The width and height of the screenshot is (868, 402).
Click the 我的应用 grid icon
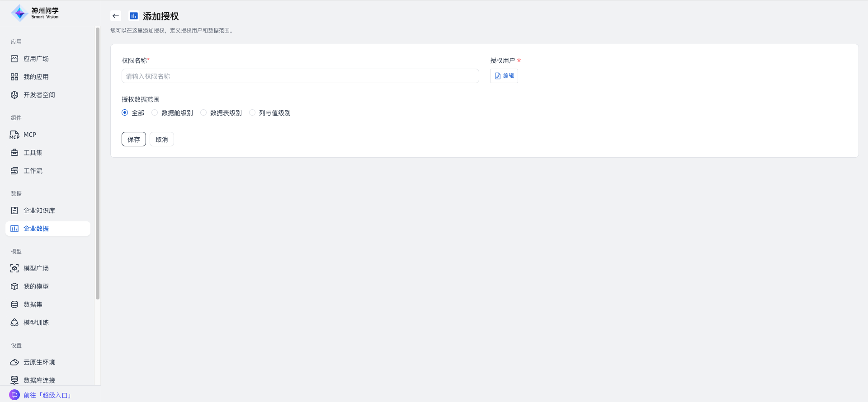(14, 77)
